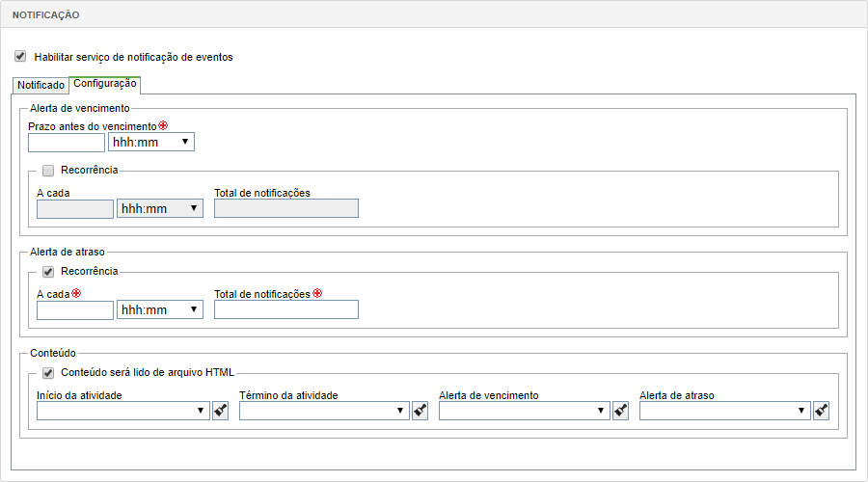This screenshot has height=482, width=868.
Task: Uncheck Recorrência under Alerta de atraso
Action: (x=48, y=272)
